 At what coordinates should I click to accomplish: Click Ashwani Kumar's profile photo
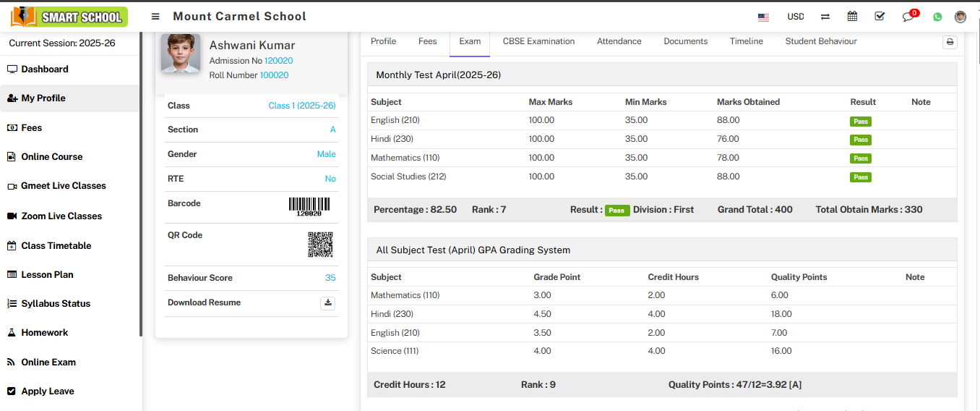pyautogui.click(x=181, y=53)
